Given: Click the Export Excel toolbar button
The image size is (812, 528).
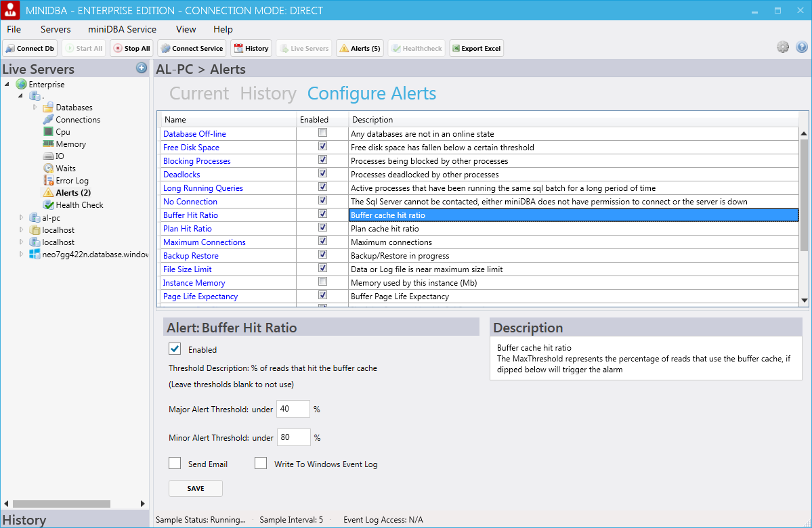Looking at the screenshot, I should [x=476, y=48].
